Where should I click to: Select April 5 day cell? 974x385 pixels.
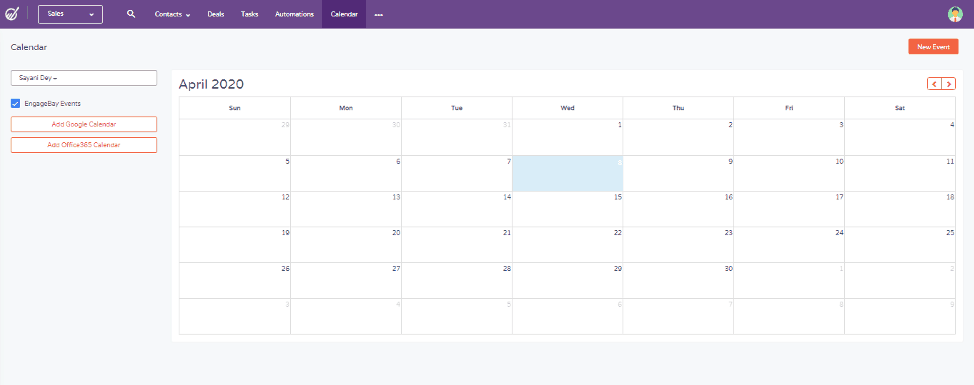(235, 173)
